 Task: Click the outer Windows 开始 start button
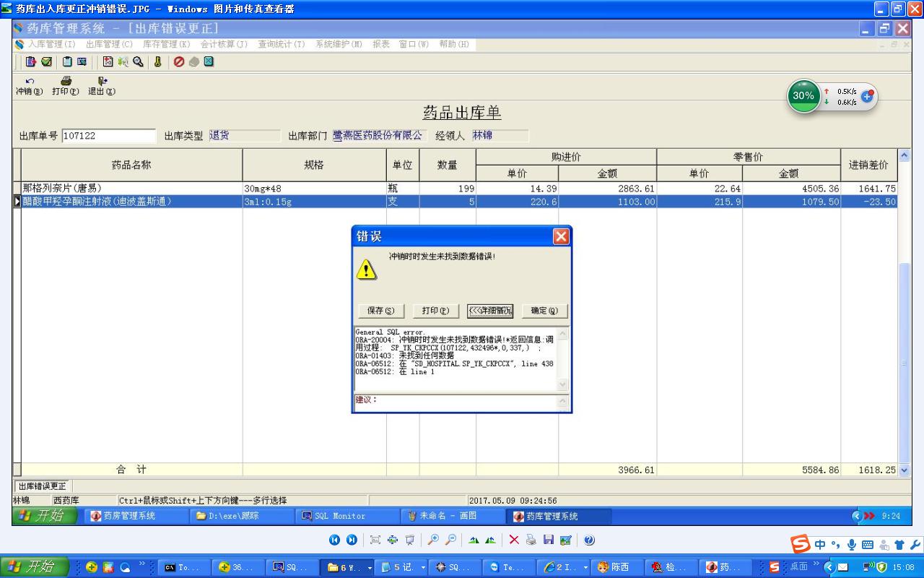[x=35, y=567]
